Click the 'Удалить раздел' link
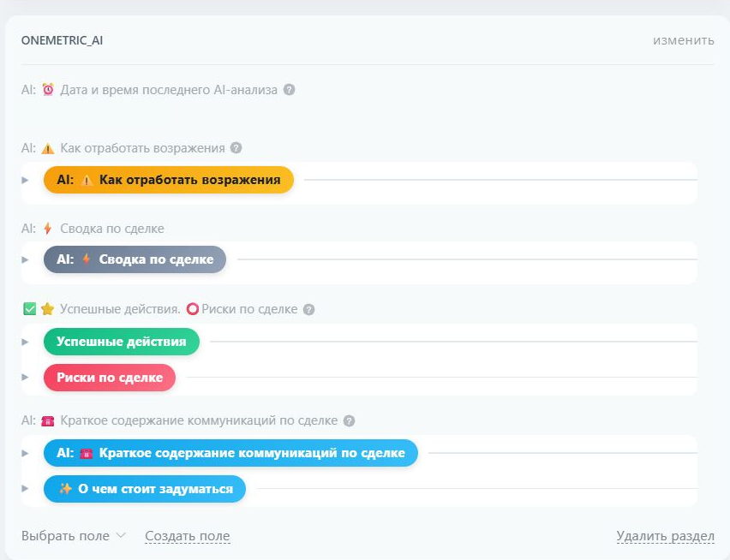Viewport: 730px width, 560px height. (665, 536)
